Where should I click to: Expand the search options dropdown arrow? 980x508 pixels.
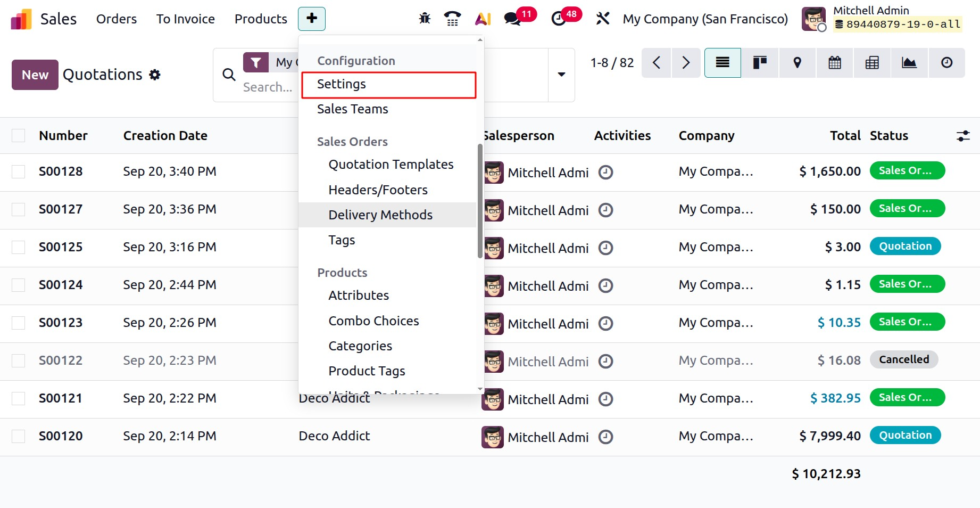tap(561, 75)
